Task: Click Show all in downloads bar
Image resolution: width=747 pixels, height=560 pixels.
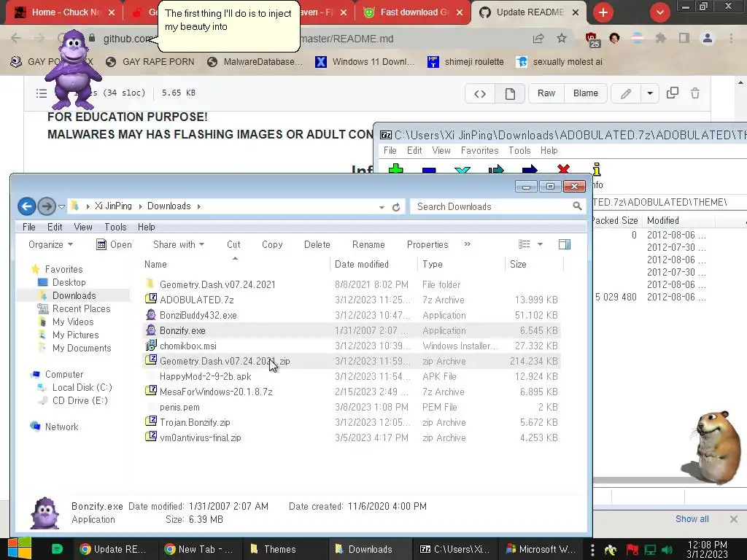Action: (692, 519)
